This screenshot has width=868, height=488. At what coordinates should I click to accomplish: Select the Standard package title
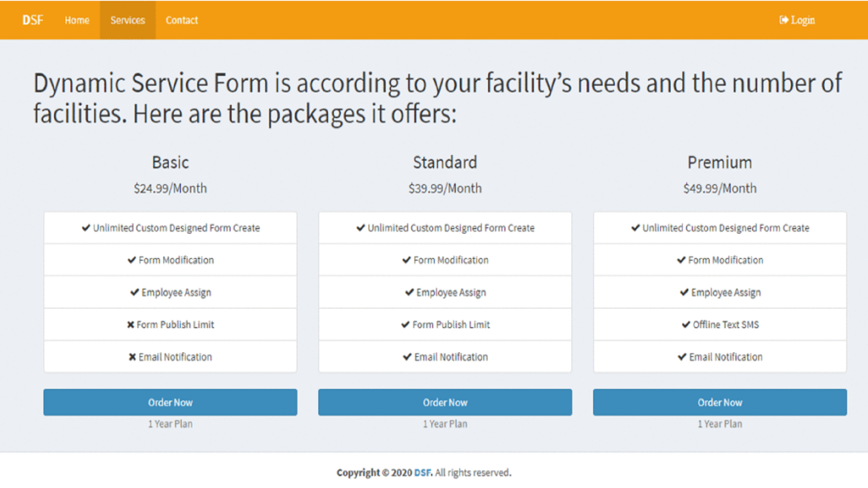(445, 163)
